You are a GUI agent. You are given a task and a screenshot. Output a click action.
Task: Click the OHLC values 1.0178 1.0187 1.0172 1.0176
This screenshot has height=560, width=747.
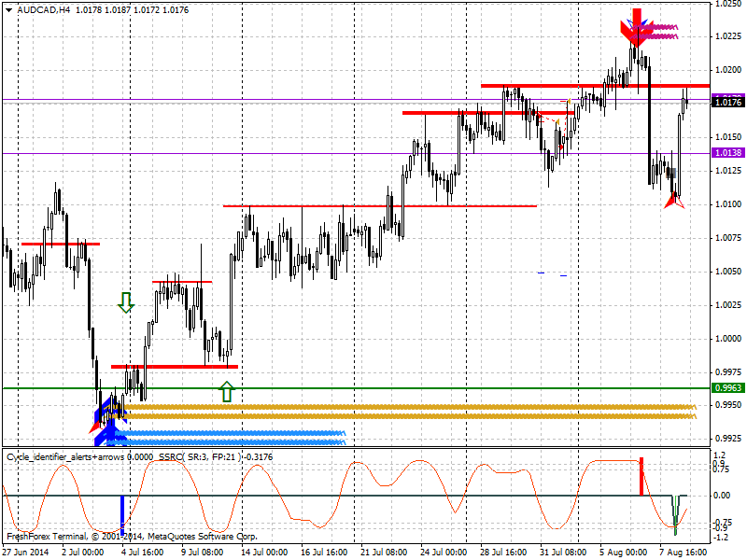(133, 10)
